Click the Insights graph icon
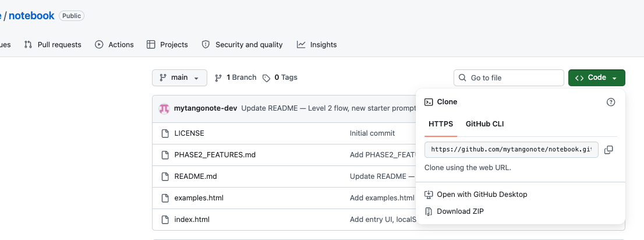 click(301, 45)
